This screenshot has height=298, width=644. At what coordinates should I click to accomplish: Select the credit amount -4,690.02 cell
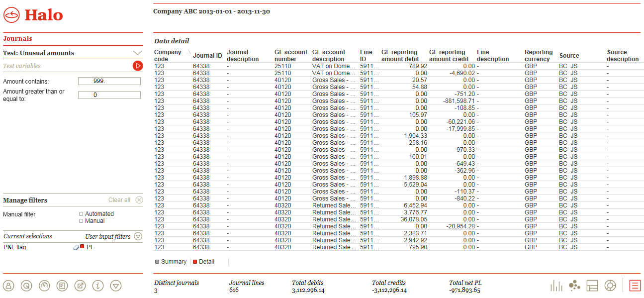tap(462, 73)
